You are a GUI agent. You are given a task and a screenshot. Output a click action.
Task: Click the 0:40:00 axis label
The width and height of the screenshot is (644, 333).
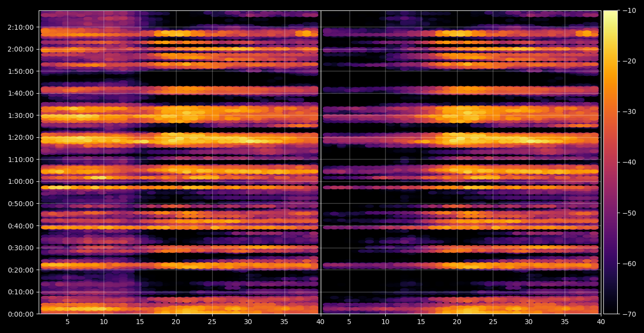pyautogui.click(x=21, y=226)
